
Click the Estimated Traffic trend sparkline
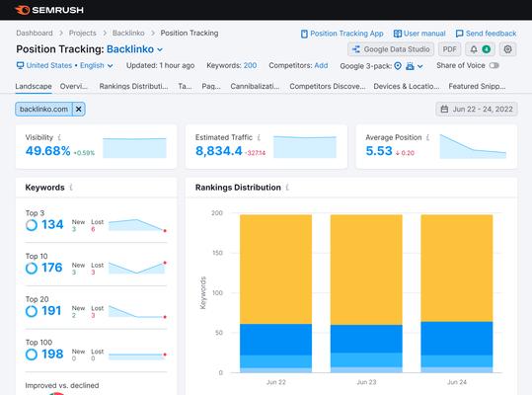pos(305,147)
